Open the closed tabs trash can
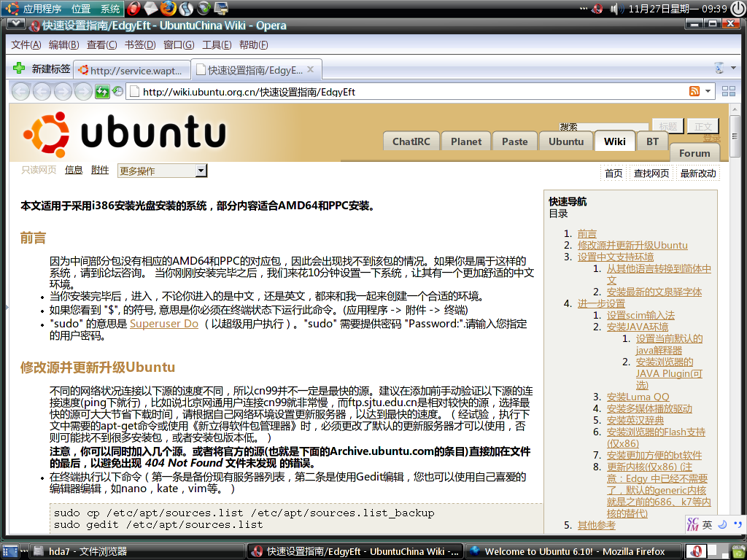This screenshot has height=560, width=747. point(719,68)
